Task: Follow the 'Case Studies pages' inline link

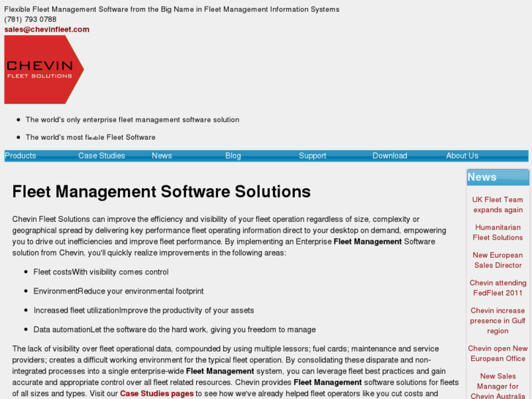Action: (x=157, y=394)
